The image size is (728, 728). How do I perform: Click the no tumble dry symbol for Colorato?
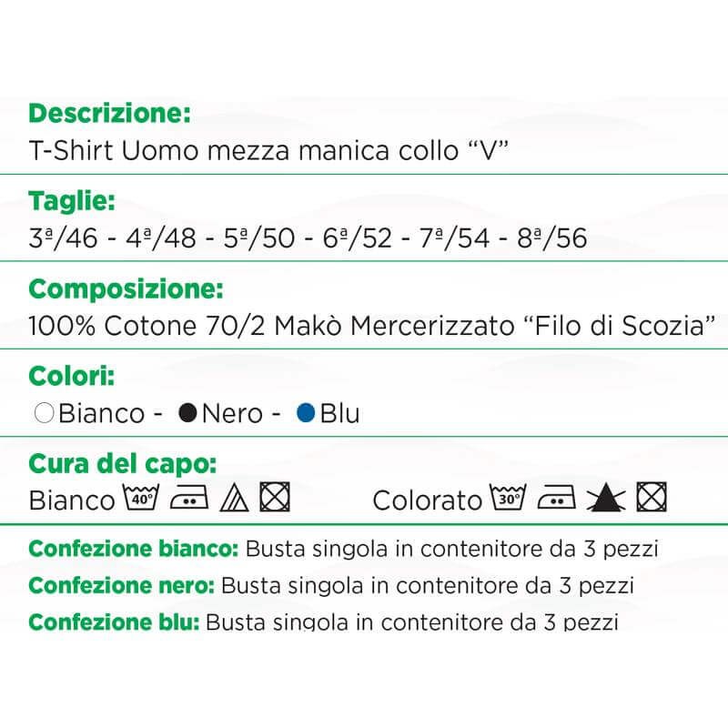(x=652, y=498)
